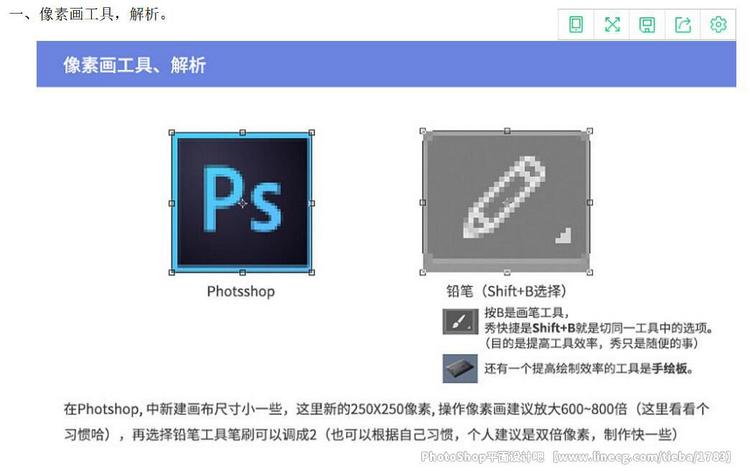
Task: Click the Photsshop caption text
Action: pyautogui.click(x=241, y=291)
